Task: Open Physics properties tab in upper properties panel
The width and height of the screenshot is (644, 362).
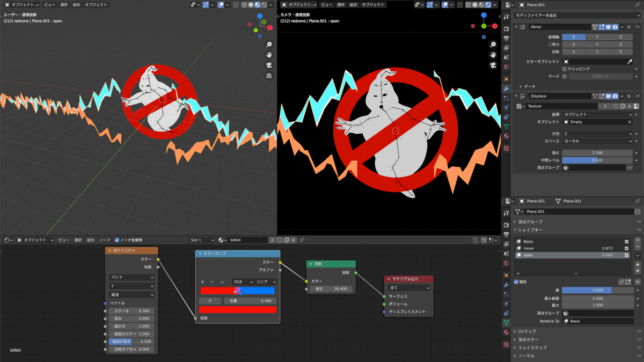Action: click(506, 107)
